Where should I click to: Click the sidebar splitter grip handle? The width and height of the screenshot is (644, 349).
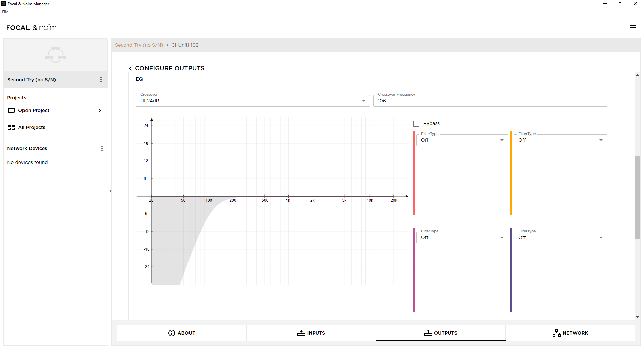pyautogui.click(x=110, y=191)
